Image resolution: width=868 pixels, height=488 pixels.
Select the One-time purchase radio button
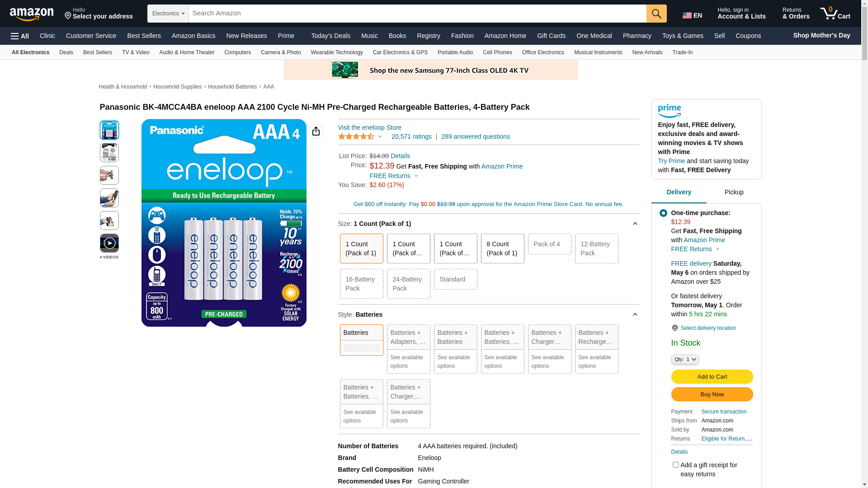[663, 213]
